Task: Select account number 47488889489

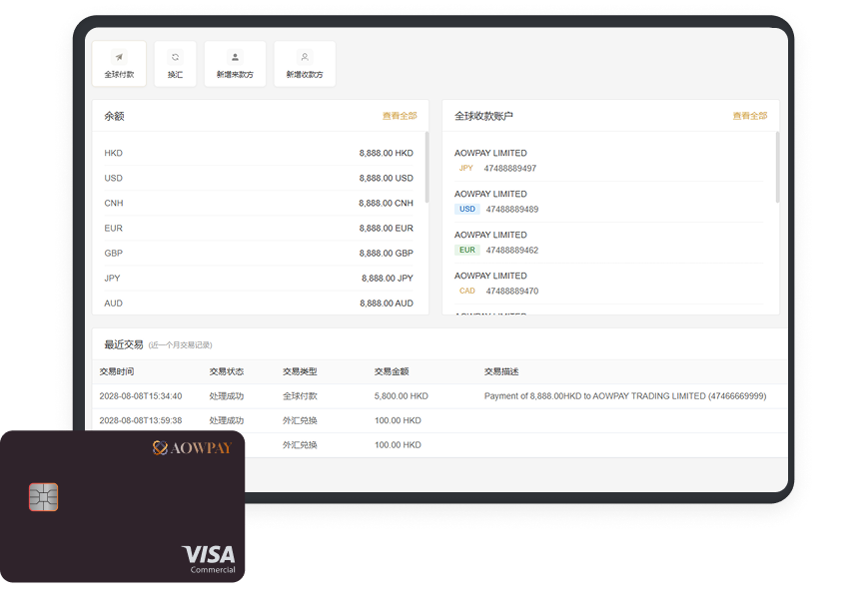Action: [x=512, y=209]
